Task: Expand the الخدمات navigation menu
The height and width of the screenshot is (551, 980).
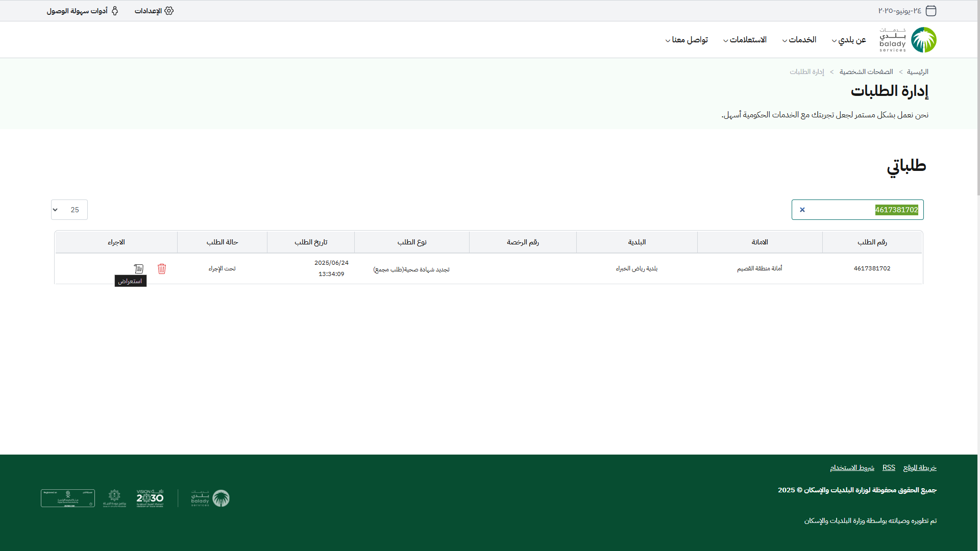Action: (x=799, y=40)
